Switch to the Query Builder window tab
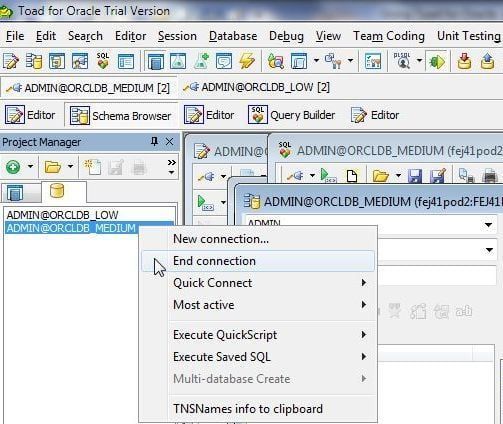 291,115
